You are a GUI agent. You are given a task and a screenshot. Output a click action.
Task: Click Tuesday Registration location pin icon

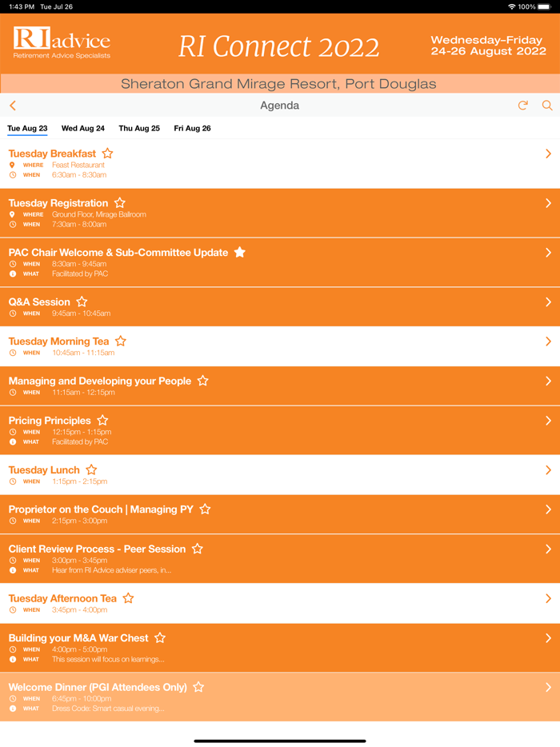click(x=12, y=214)
